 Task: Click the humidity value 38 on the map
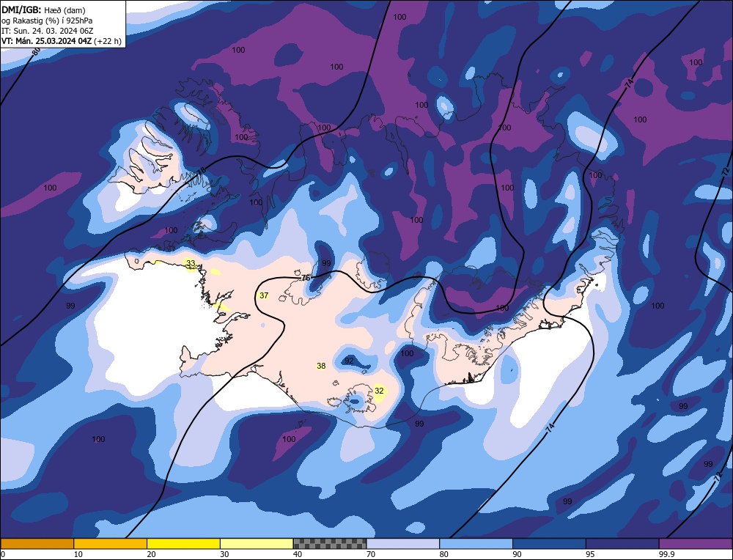tap(321, 366)
